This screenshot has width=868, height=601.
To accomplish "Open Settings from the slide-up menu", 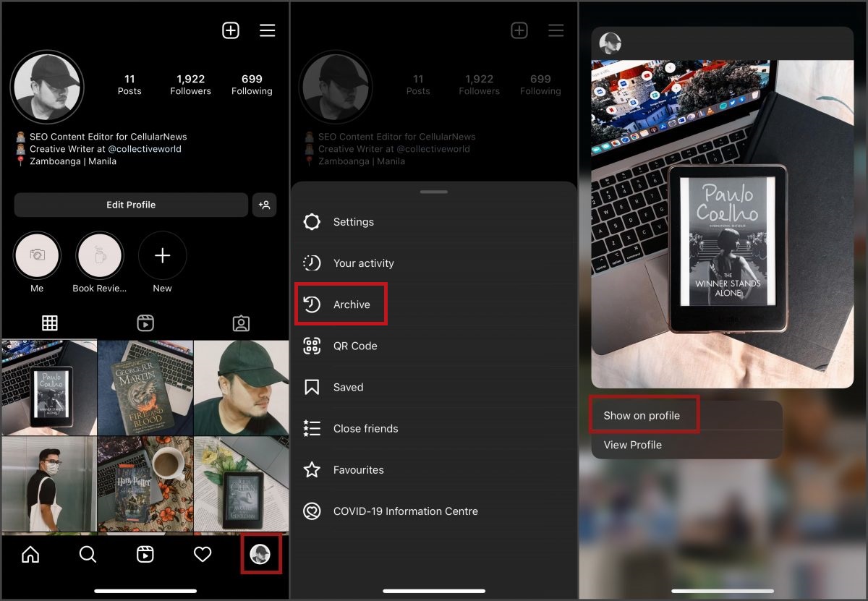I will pyautogui.click(x=353, y=222).
